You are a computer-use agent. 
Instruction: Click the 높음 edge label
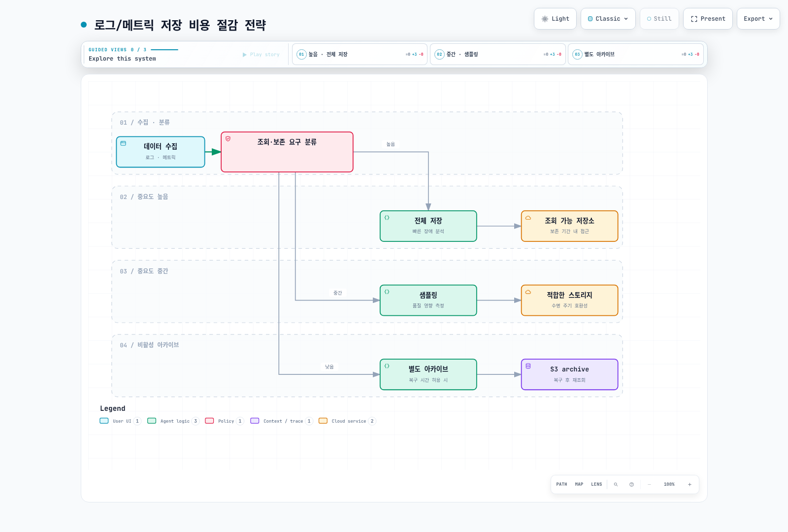coord(391,144)
